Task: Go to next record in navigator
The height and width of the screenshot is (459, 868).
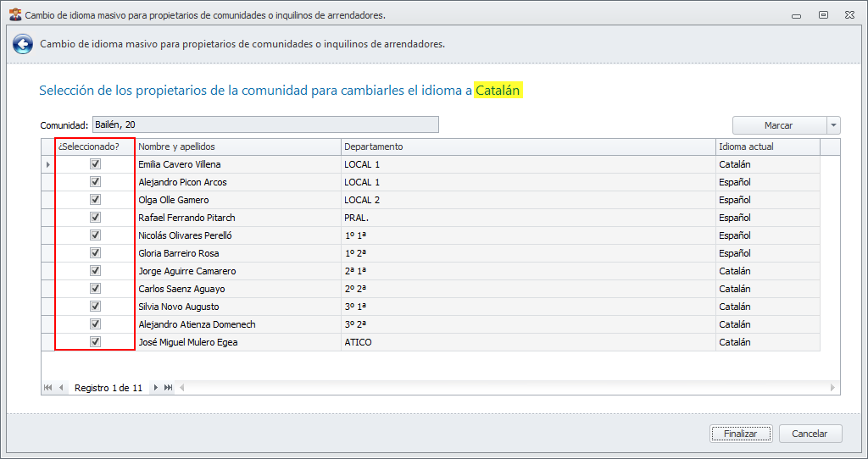Action: click(x=155, y=388)
